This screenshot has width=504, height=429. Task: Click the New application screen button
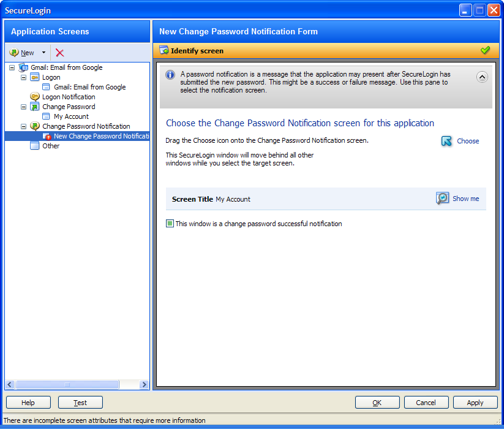click(21, 53)
